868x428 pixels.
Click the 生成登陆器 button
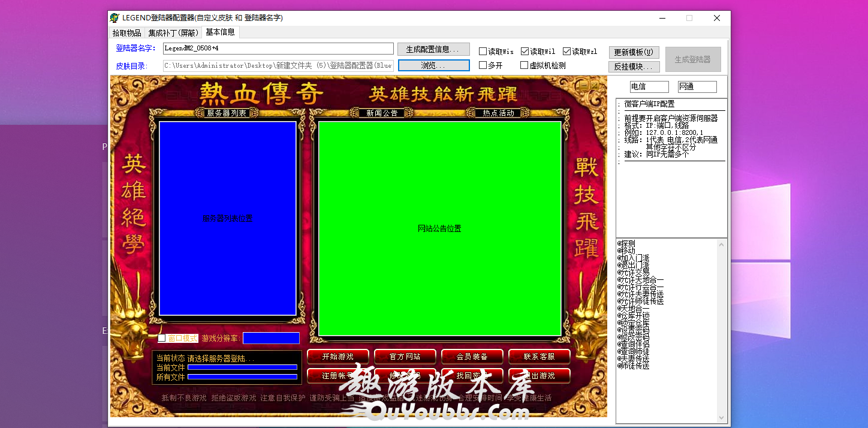coord(693,59)
